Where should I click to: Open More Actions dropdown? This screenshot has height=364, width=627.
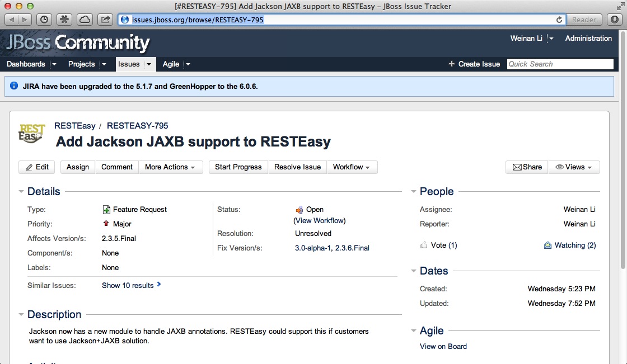point(170,167)
